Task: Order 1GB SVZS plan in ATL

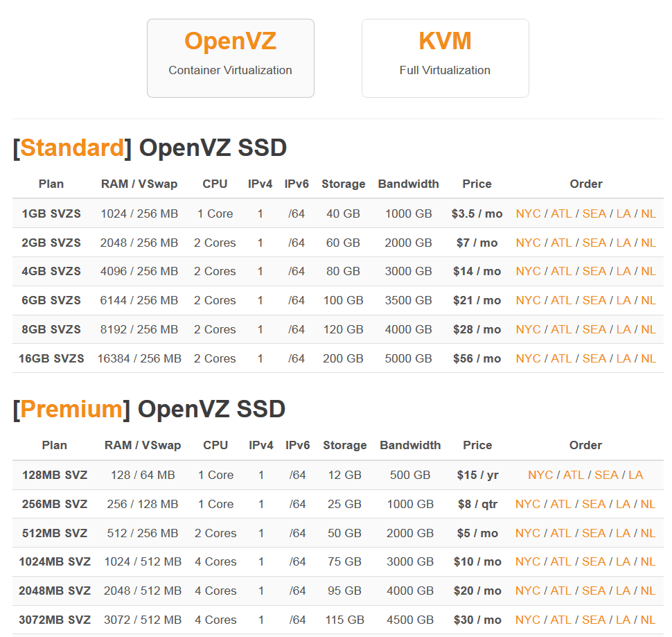Action: (561, 213)
